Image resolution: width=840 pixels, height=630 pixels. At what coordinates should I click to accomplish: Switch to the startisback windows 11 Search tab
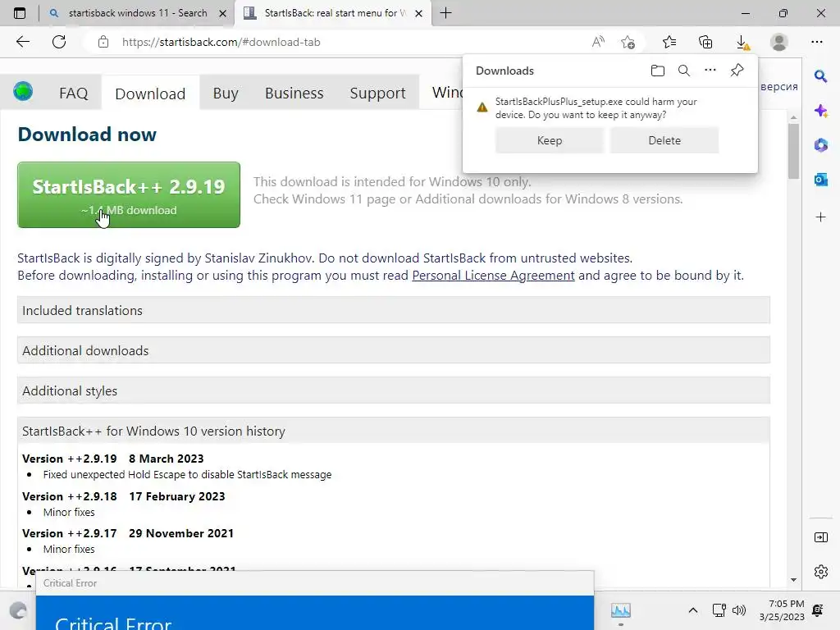click(137, 13)
